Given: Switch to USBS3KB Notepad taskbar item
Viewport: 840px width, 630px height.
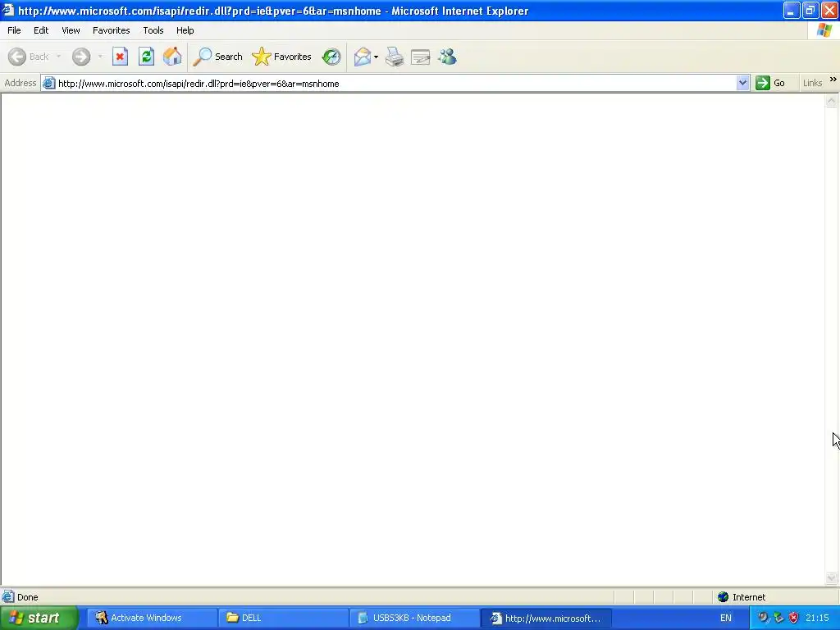Looking at the screenshot, I should 415,618.
